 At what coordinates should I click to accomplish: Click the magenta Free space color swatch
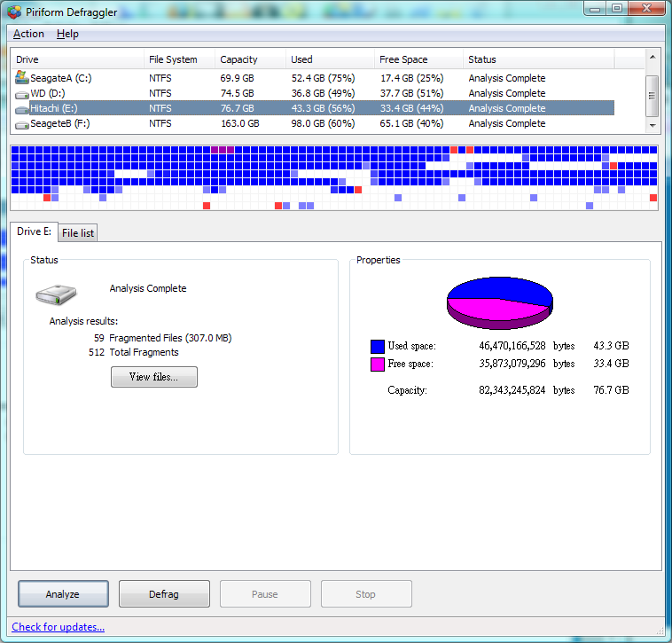coord(377,365)
